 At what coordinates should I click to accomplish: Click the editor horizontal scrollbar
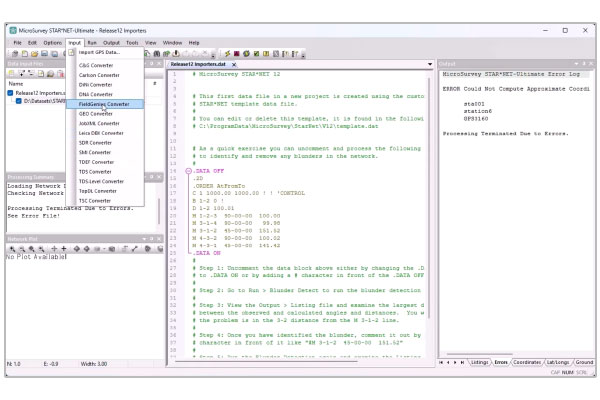(266, 361)
